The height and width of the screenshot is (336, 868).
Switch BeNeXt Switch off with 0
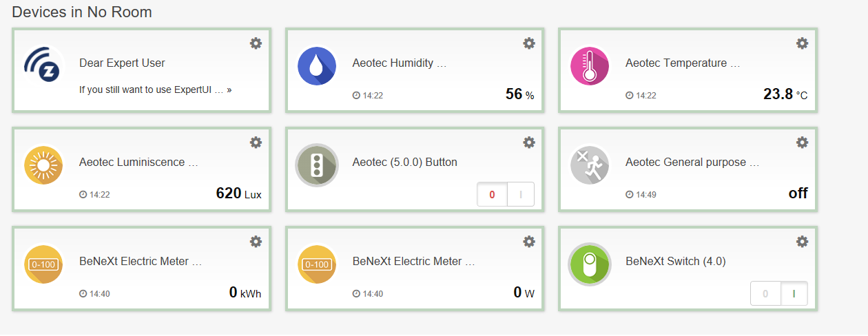(x=765, y=294)
